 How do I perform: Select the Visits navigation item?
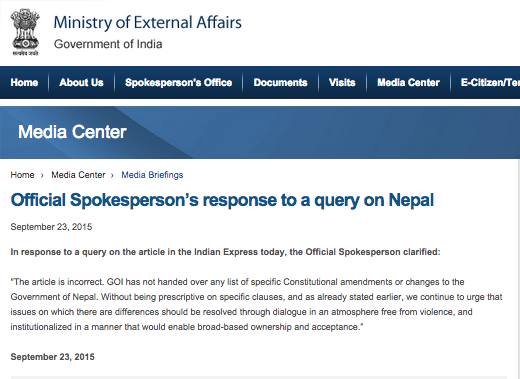pyautogui.click(x=342, y=82)
